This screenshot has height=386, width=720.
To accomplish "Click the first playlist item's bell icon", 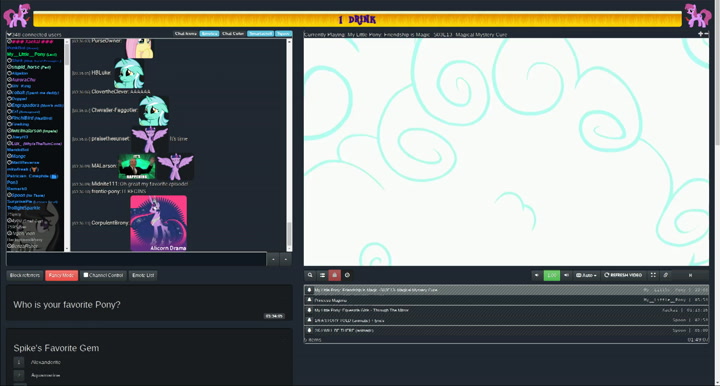I will coord(309,290).
